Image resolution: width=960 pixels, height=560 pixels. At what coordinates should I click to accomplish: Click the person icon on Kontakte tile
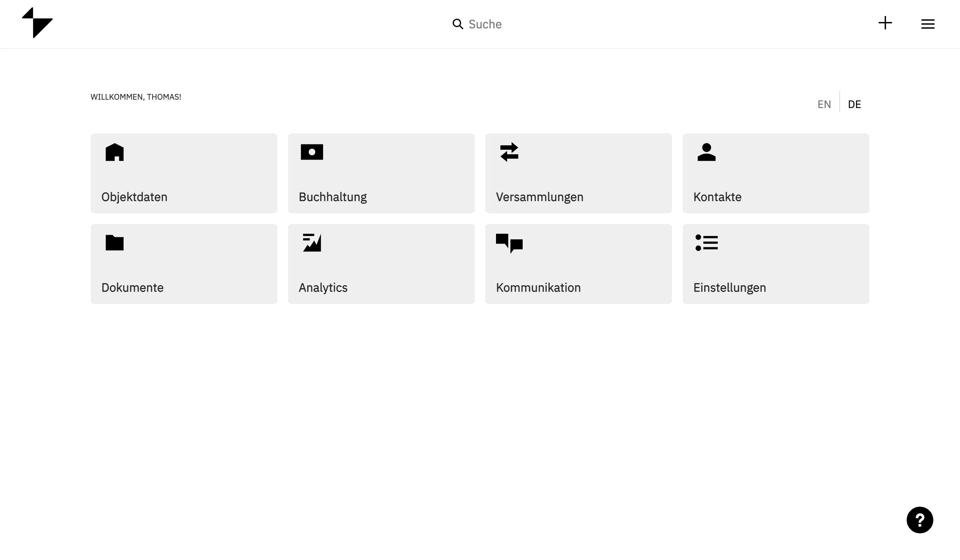click(706, 152)
